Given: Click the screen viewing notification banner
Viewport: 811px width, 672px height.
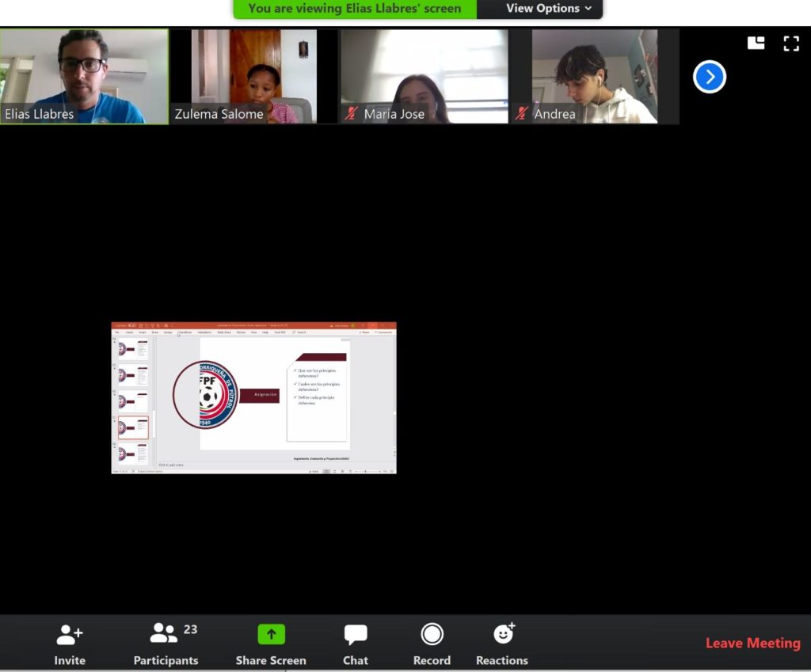Looking at the screenshot, I should pyautogui.click(x=354, y=9).
